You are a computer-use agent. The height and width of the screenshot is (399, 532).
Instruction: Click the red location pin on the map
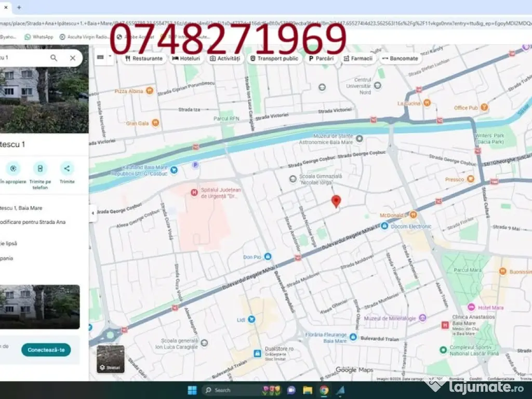[336, 201]
